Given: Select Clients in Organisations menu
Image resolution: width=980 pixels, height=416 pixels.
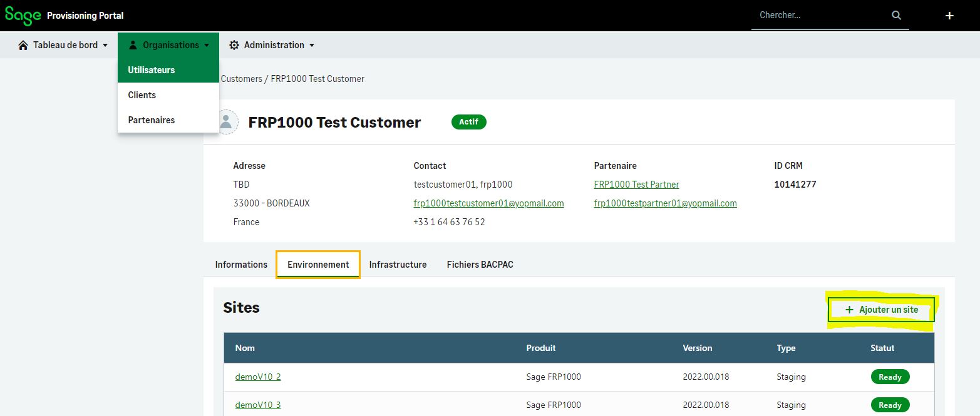Looking at the screenshot, I should [168, 95].
